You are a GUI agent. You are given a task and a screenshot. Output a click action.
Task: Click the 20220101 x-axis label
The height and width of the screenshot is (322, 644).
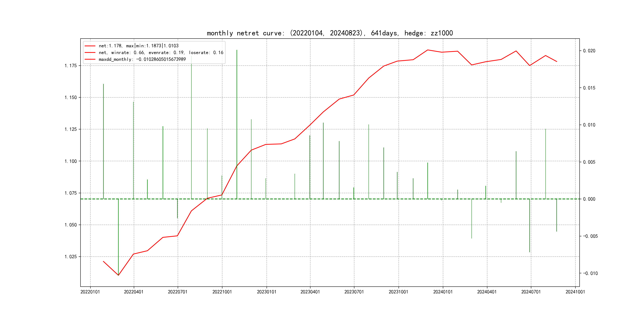(x=90, y=292)
